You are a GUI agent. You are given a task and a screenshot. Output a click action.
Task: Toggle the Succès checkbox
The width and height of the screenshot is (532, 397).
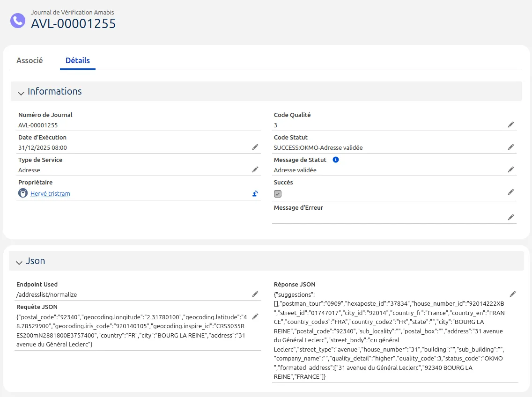(x=278, y=194)
